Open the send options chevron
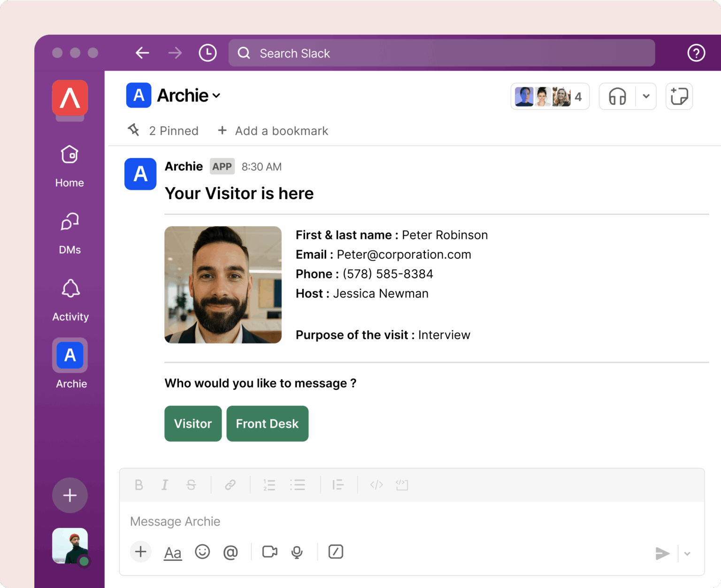Screen dimensions: 721x588 tap(687, 554)
